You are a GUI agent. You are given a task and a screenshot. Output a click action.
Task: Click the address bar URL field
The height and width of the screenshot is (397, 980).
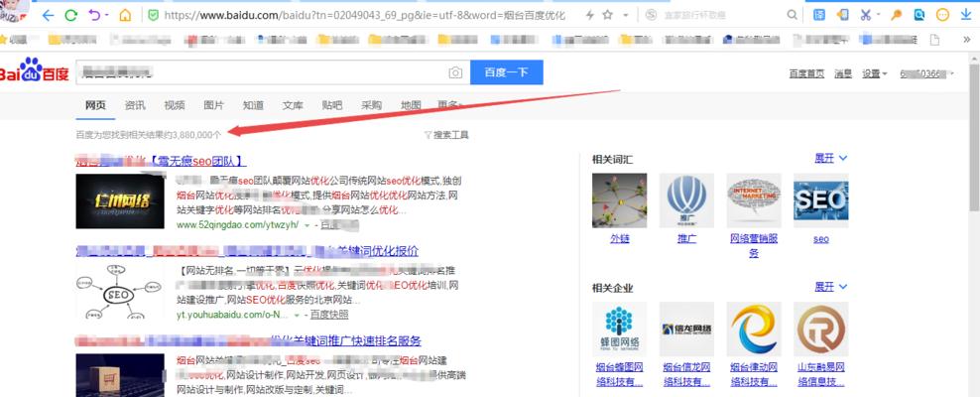pos(364,15)
